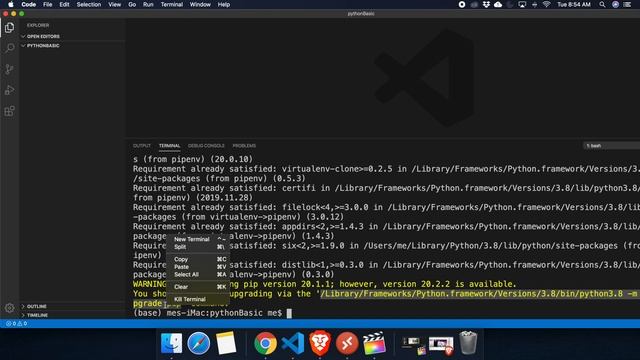The image size is (640, 360).
Task: Open the Window menu
Action: click(x=200, y=4)
